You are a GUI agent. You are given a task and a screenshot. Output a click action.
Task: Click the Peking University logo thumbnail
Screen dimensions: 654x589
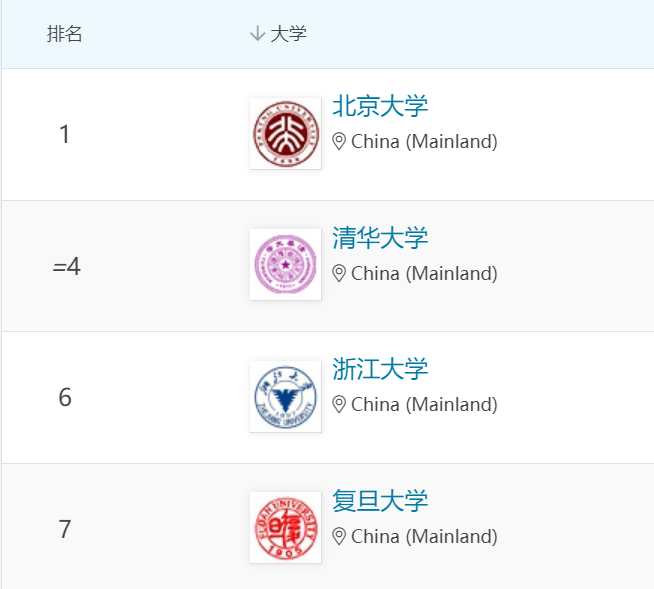point(286,133)
